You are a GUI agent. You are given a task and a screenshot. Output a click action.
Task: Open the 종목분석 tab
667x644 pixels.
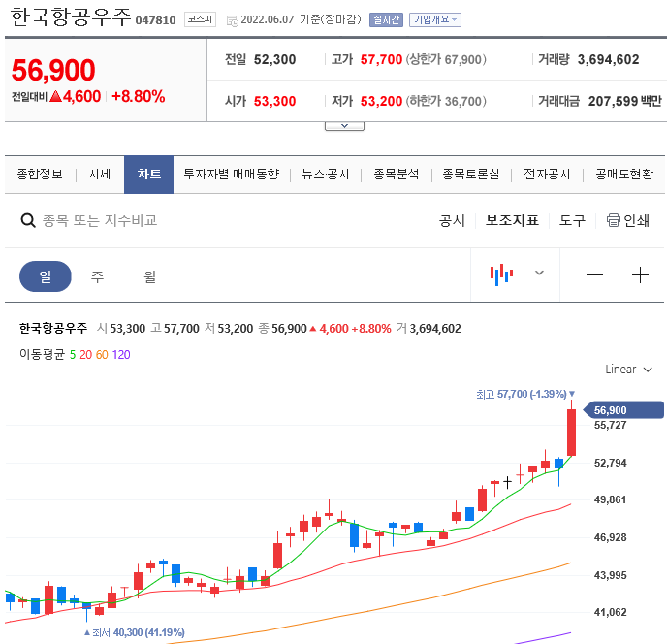tap(396, 174)
